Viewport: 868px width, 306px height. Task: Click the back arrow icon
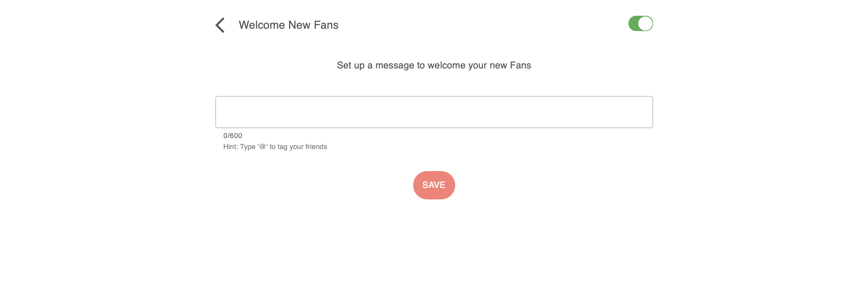pos(220,25)
